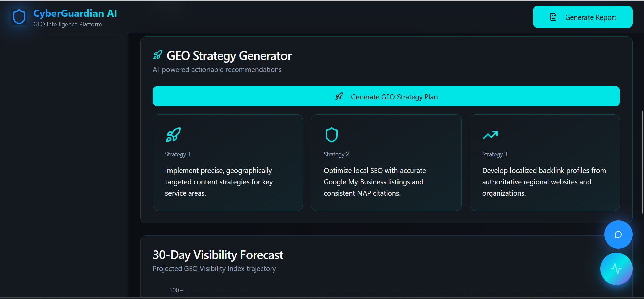This screenshot has height=299, width=644.
Task: Click the CyberGuardian shield logo icon
Action: pyautogui.click(x=19, y=17)
